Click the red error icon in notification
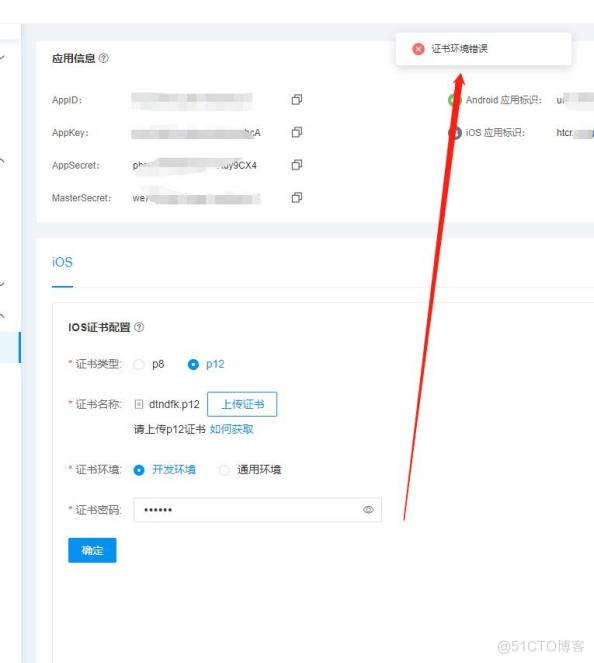 418,49
